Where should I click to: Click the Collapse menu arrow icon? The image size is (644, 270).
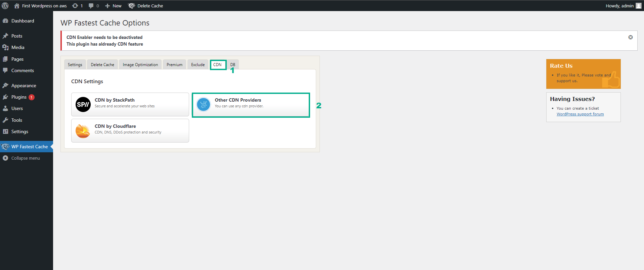[x=5, y=158]
